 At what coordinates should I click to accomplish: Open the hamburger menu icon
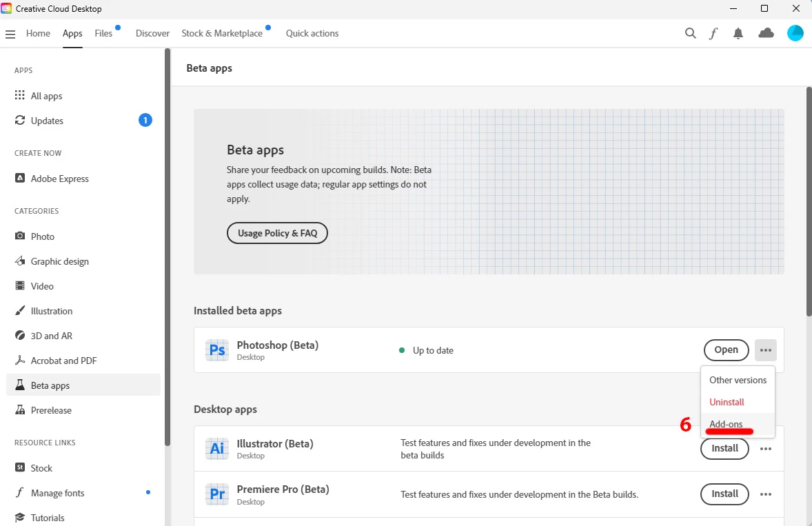(x=10, y=34)
